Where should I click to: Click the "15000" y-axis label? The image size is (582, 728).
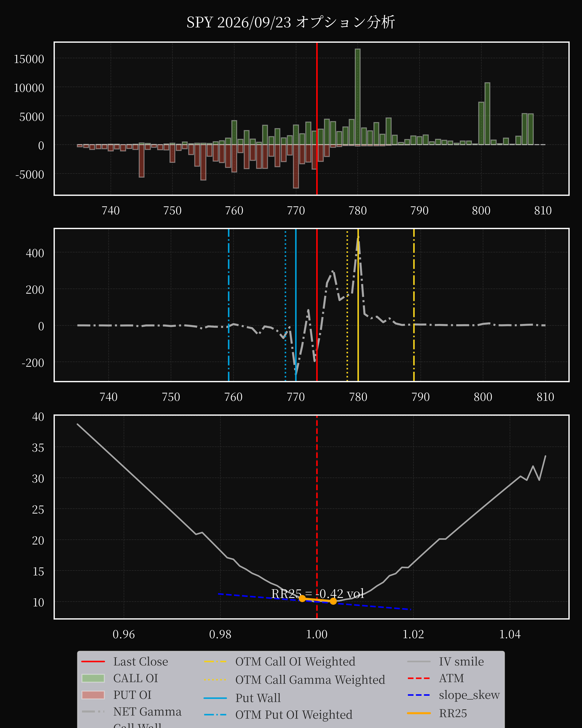(29, 59)
